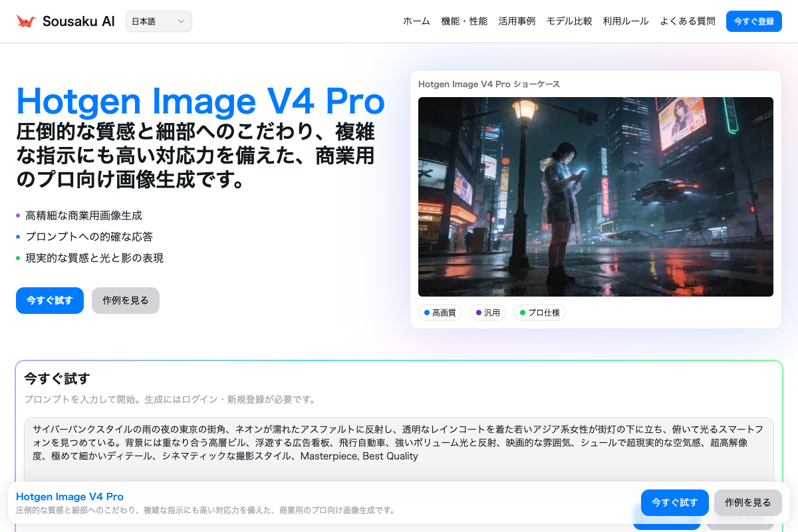The width and height of the screenshot is (798, 532).
Task: Click the large Hotgen Image V4 Pro heading
Action: click(x=200, y=101)
